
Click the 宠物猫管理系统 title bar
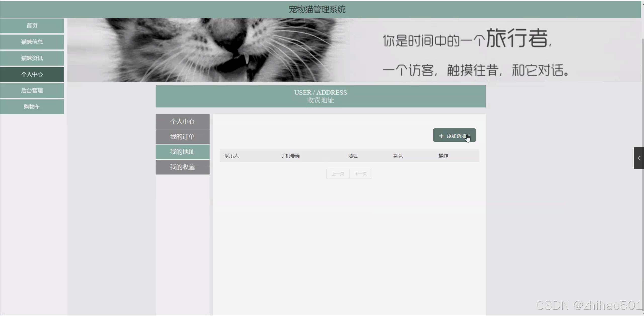tap(317, 9)
